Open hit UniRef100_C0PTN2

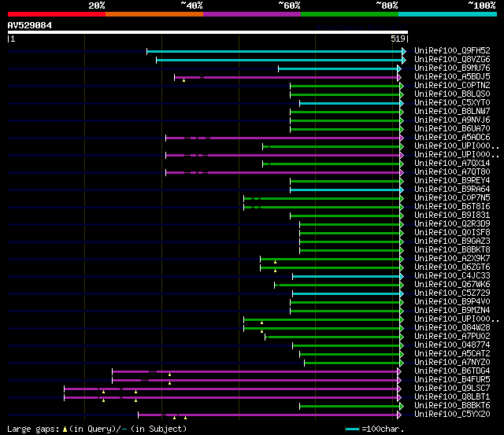pos(452,86)
